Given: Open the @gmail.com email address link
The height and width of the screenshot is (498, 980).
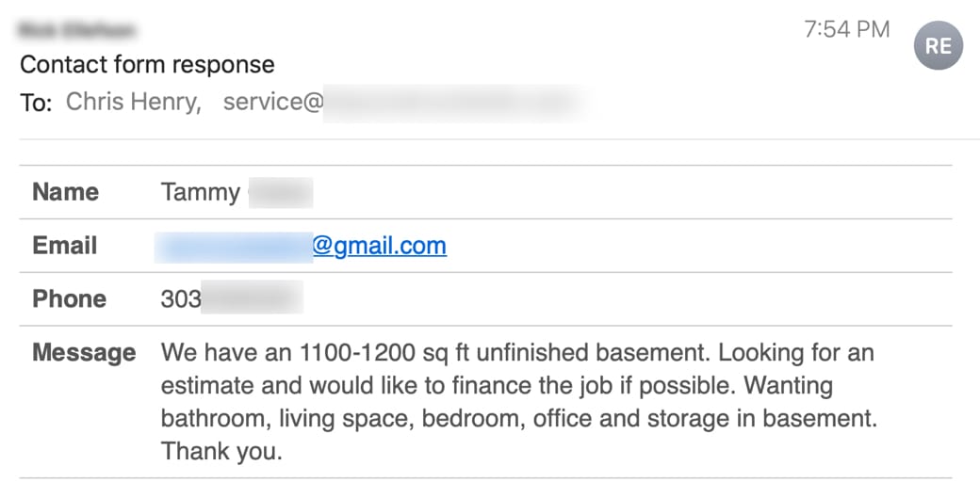Looking at the screenshot, I should 379,246.
